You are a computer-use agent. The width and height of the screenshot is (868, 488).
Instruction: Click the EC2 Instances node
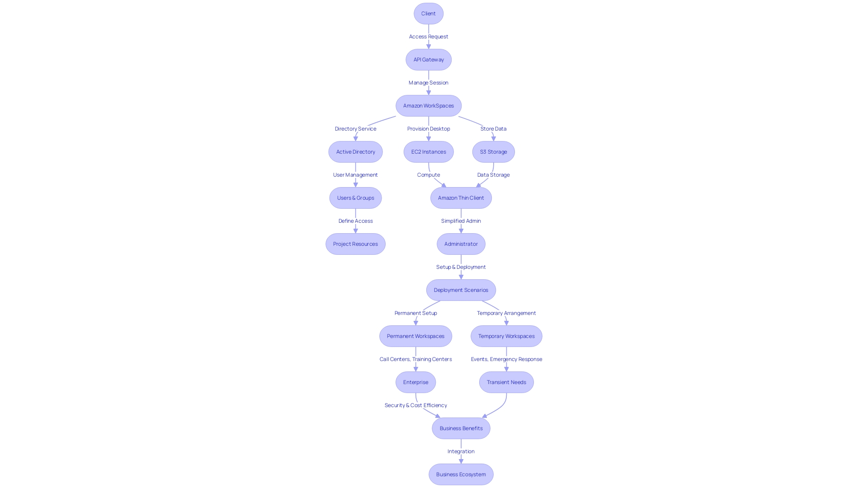click(428, 151)
